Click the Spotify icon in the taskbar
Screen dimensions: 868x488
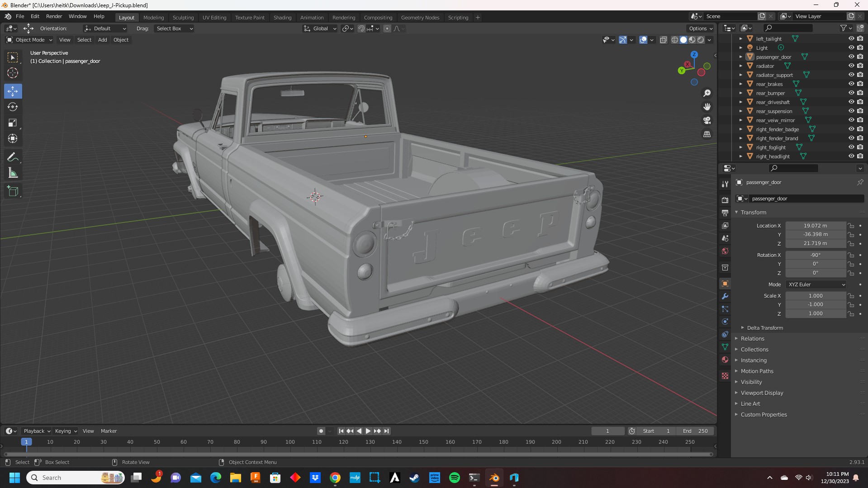(454, 478)
